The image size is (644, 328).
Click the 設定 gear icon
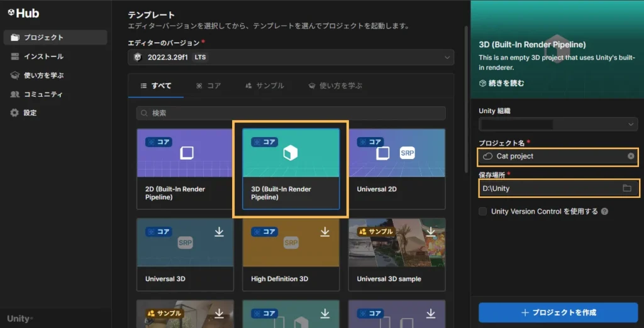tap(15, 112)
